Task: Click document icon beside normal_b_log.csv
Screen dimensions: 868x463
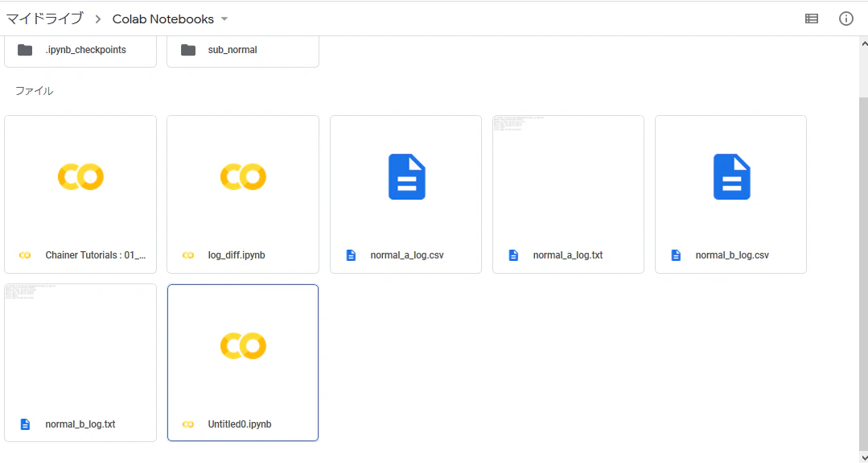Action: tap(676, 255)
